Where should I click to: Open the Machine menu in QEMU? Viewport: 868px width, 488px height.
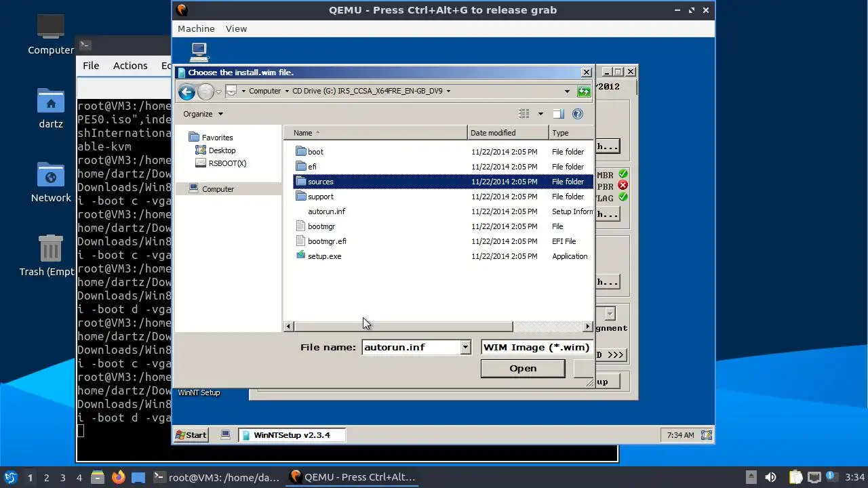(x=196, y=28)
